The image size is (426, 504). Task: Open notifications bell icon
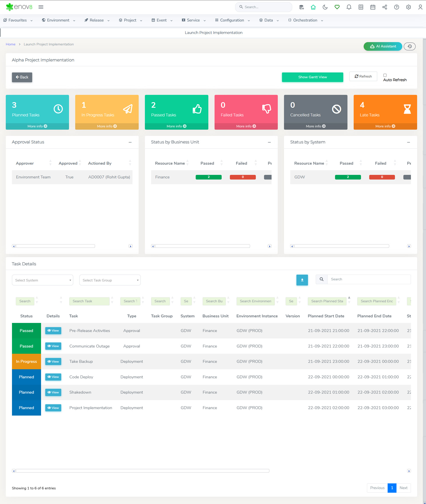(349, 7)
